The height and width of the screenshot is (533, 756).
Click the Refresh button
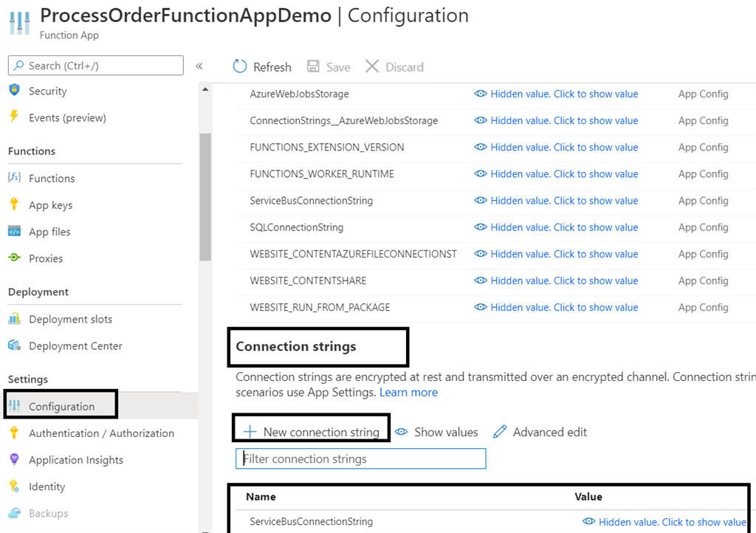262,66
